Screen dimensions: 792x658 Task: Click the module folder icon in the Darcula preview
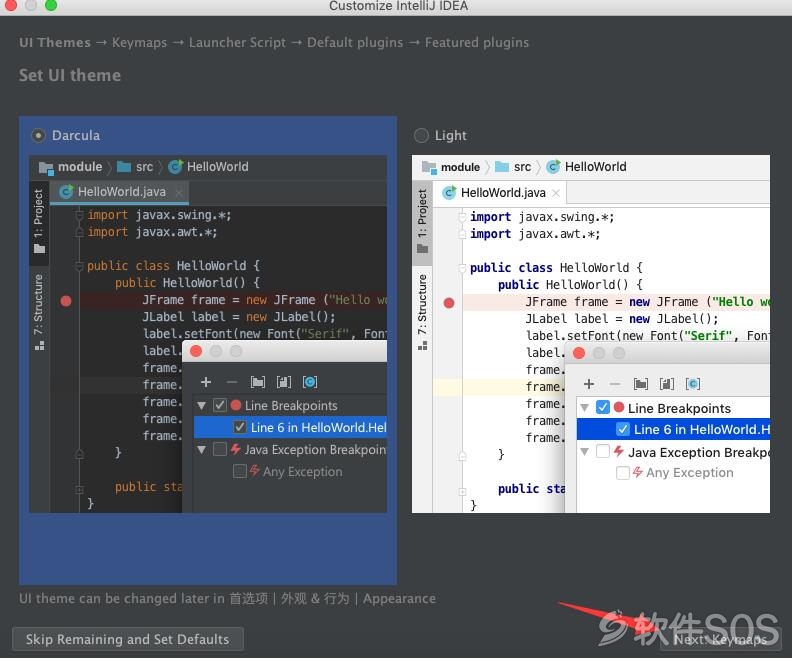click(46, 168)
